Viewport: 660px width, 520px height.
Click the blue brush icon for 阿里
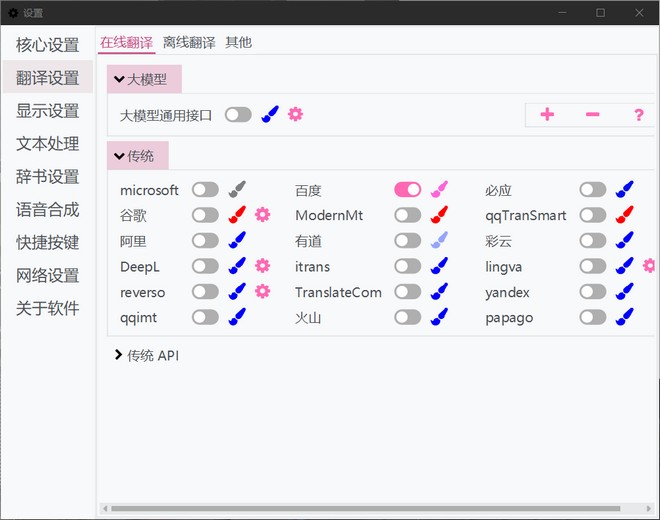(237, 240)
